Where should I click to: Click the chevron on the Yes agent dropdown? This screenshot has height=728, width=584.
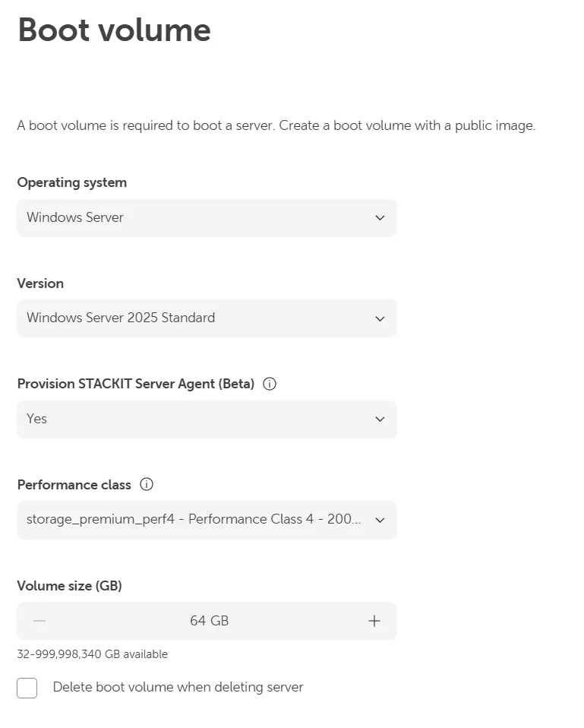click(x=380, y=419)
